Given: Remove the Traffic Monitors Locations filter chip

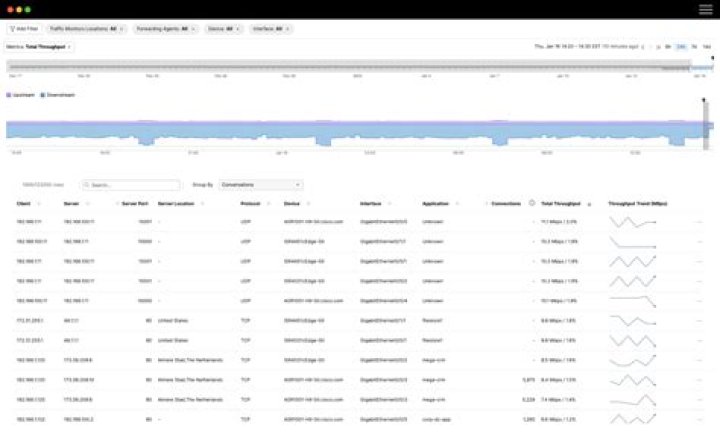Looking at the screenshot, I should 122,29.
